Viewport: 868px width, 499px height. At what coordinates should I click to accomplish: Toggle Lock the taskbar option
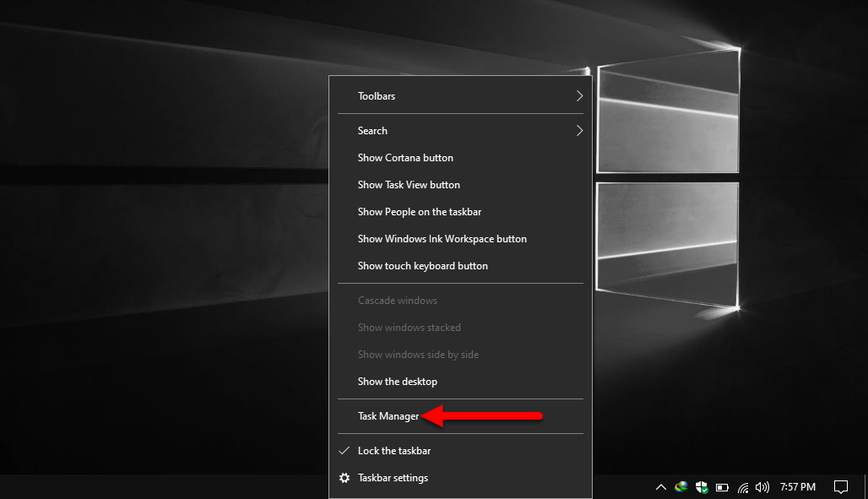(460, 451)
